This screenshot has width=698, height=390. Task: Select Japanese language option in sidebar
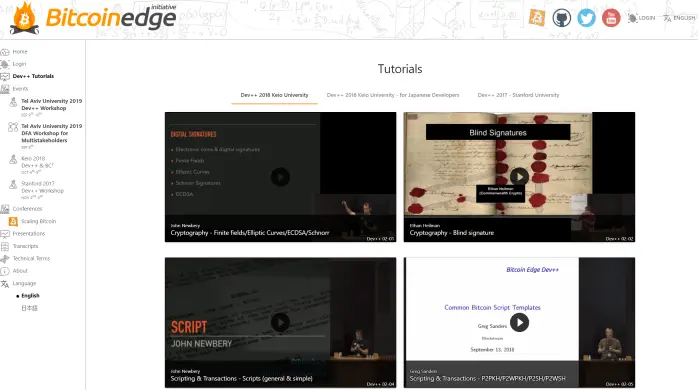(x=29, y=308)
